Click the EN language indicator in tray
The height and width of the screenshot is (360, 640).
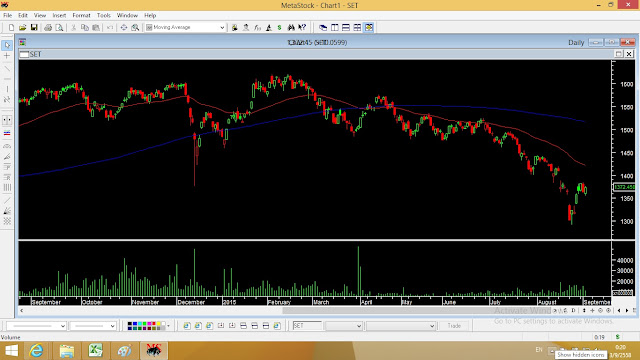(x=539, y=350)
